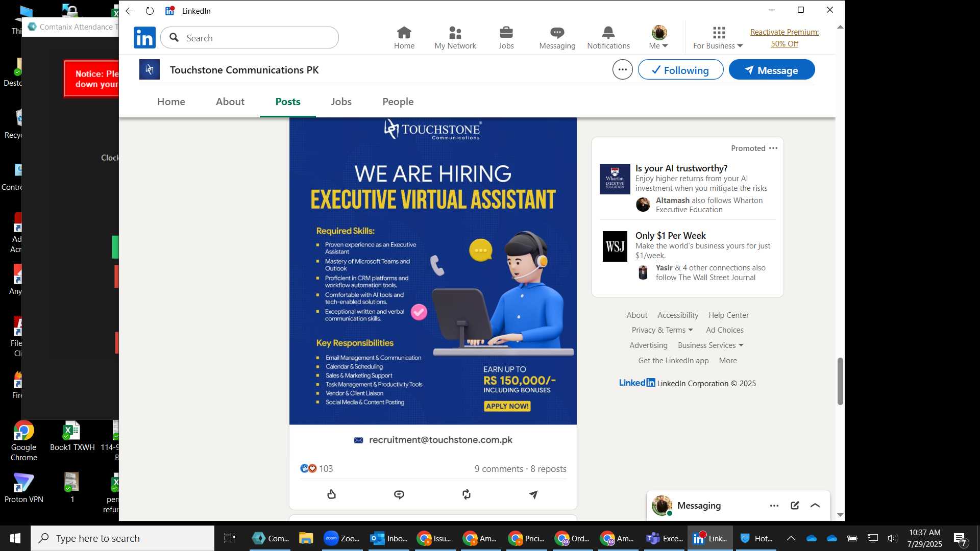View the 9 comments

point(499,468)
